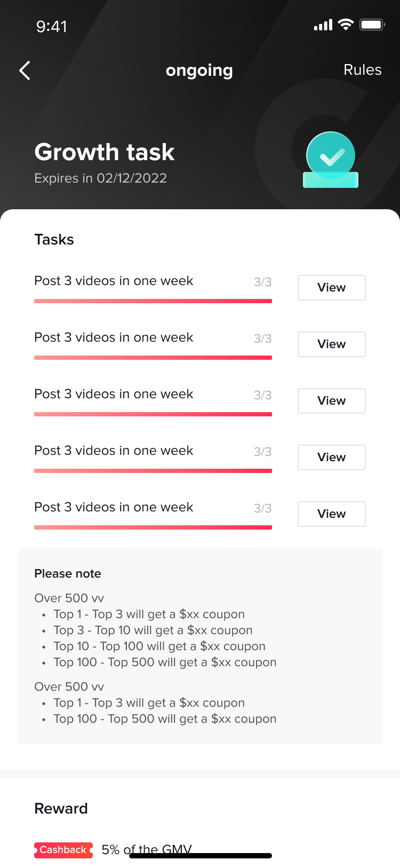Image resolution: width=400 pixels, height=868 pixels.
Task: Tap the Wi-Fi status icon
Action: click(346, 25)
